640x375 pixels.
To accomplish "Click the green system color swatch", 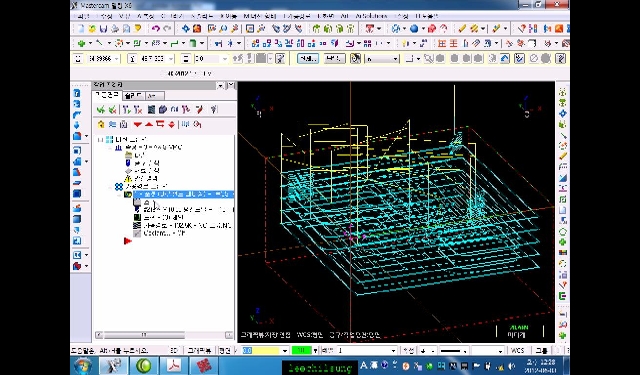I will pos(301,351).
